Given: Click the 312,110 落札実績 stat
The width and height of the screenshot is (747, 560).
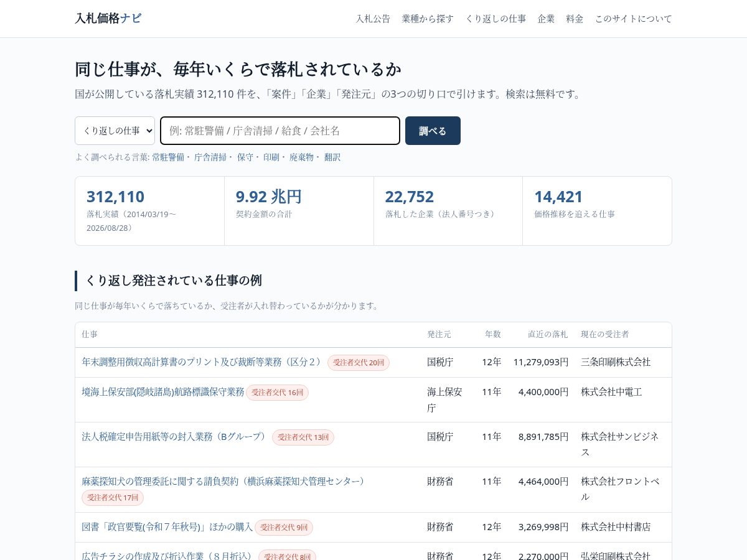Looking at the screenshot, I should click(x=149, y=211).
